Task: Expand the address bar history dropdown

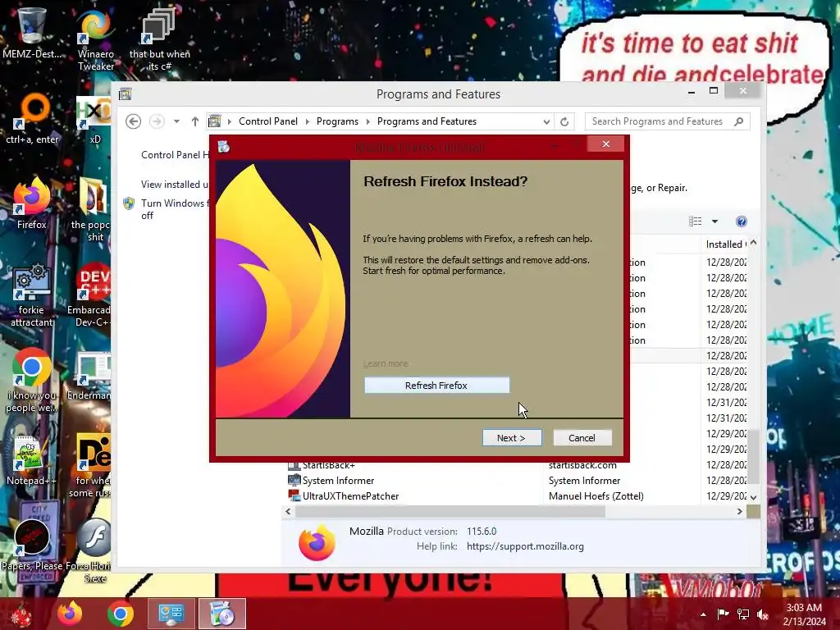Action: tap(546, 121)
